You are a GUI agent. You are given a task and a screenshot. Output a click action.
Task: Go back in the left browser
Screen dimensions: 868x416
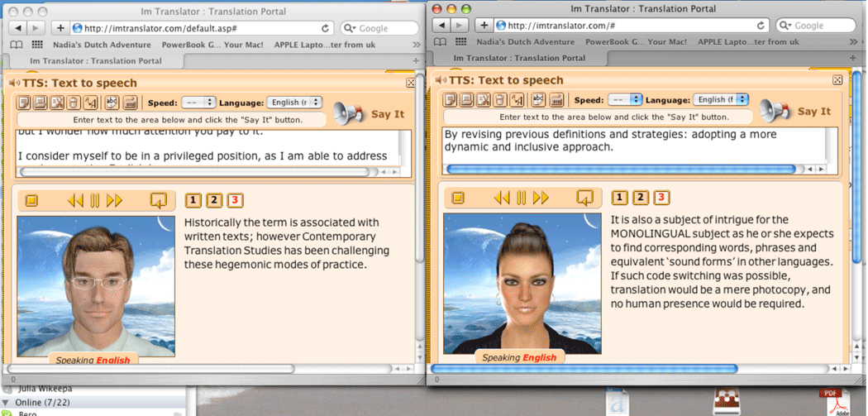tap(18, 27)
